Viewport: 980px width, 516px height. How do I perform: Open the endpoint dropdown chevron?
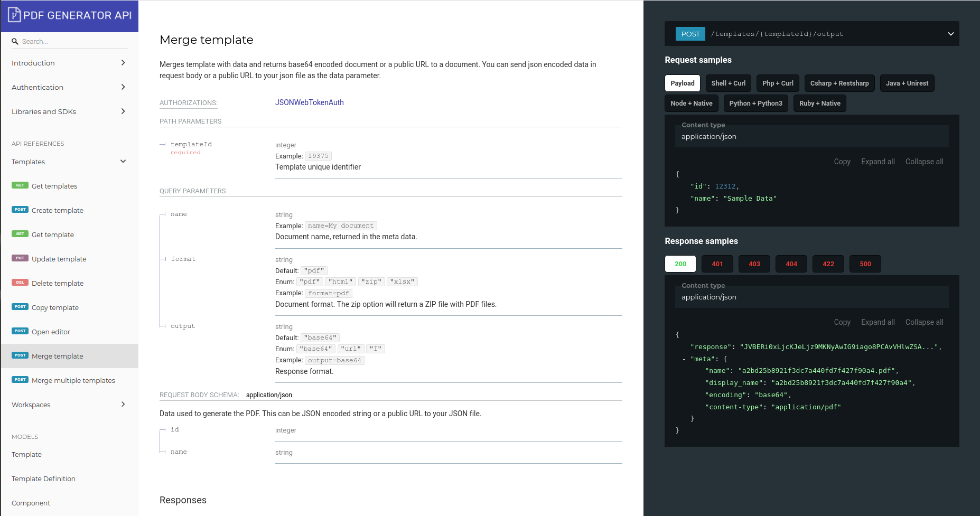(950, 33)
